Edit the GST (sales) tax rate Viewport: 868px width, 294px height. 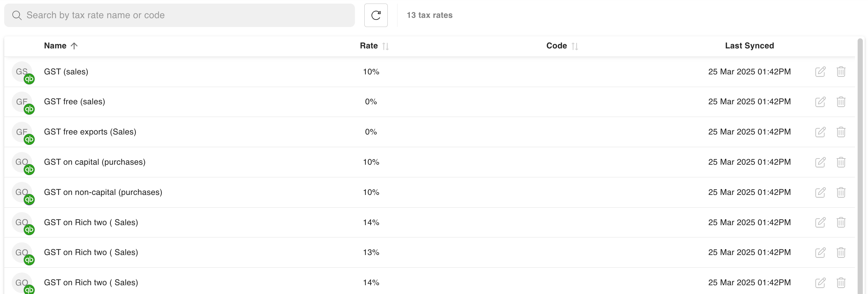pyautogui.click(x=820, y=71)
